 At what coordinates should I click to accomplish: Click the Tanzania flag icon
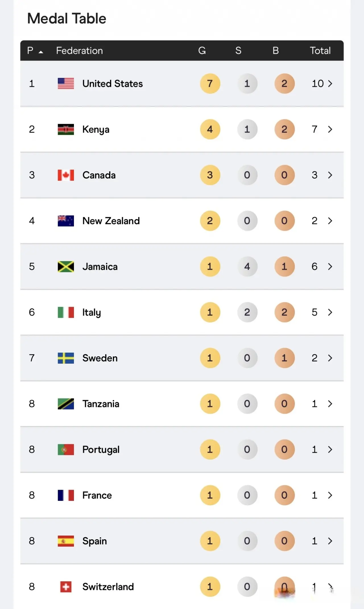(x=66, y=404)
